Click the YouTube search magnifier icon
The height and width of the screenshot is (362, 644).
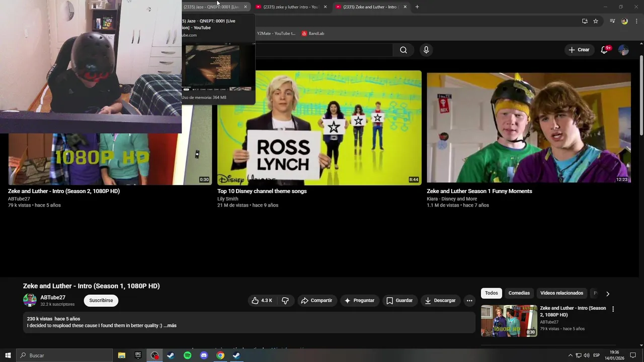(403, 50)
